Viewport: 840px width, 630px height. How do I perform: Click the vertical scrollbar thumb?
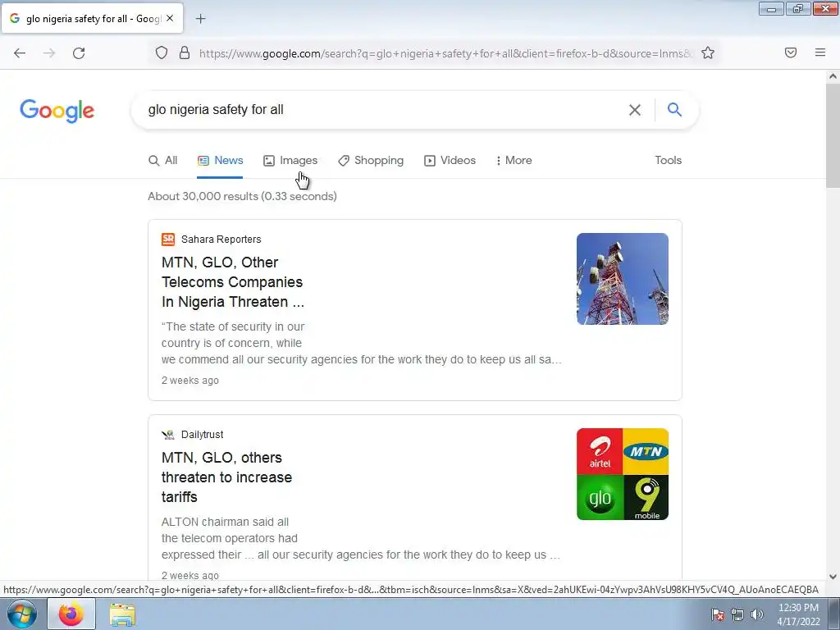point(833,135)
